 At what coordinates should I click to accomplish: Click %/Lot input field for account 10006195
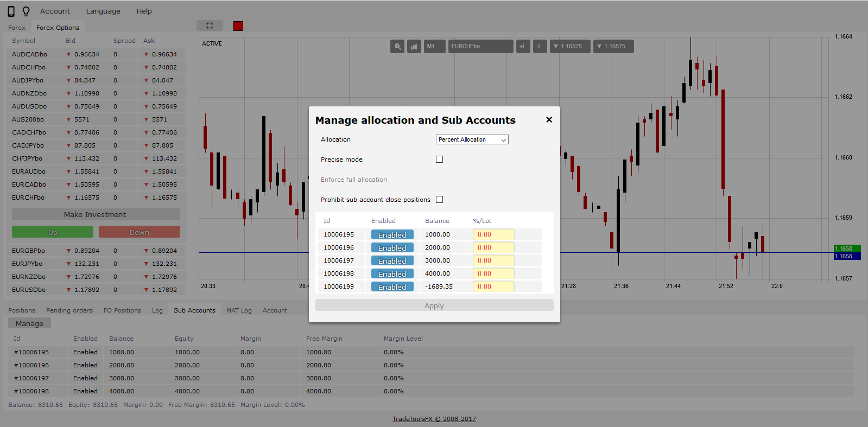coord(493,235)
